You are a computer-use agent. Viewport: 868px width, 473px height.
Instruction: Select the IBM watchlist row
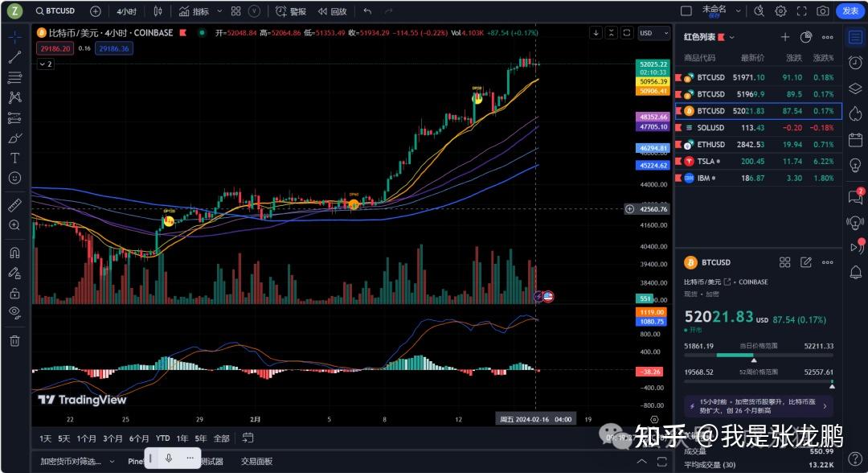(x=758, y=179)
